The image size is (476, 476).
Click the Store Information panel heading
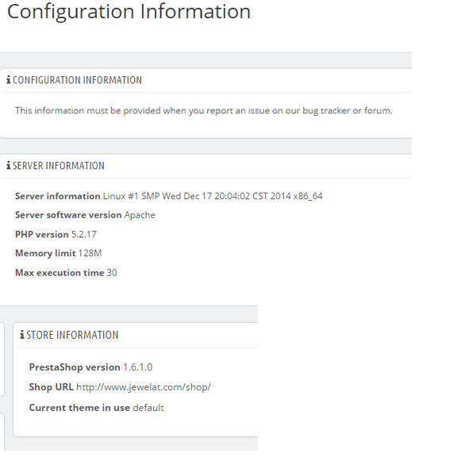click(x=72, y=335)
